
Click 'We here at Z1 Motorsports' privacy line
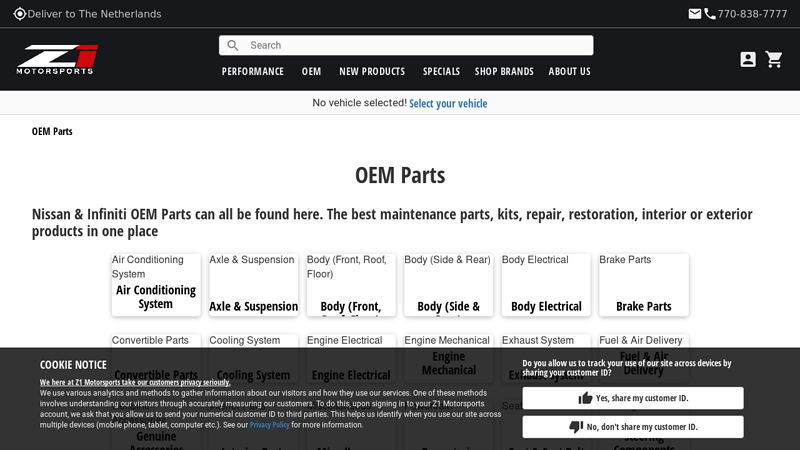coord(135,382)
